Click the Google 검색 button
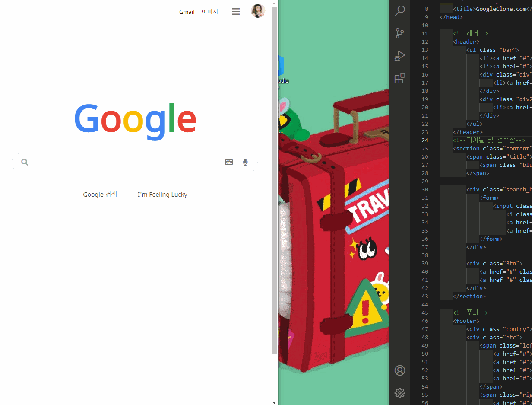This screenshot has width=532, height=405. 100,195
